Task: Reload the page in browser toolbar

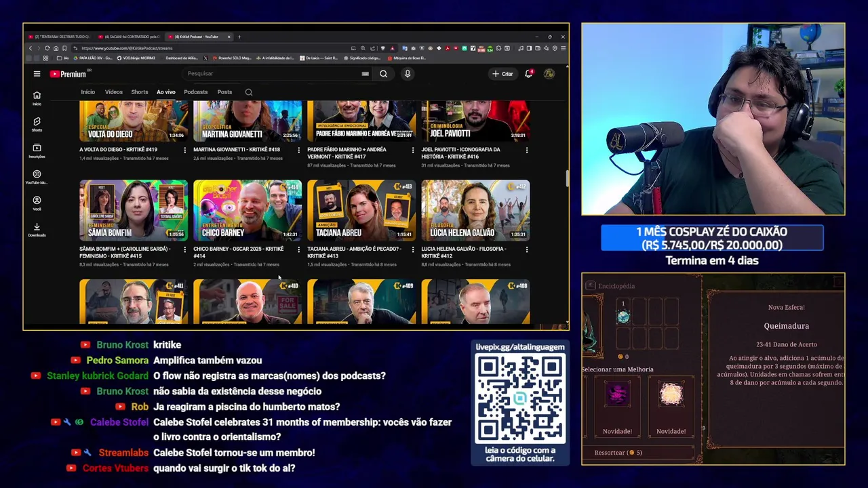Action: coord(47,48)
